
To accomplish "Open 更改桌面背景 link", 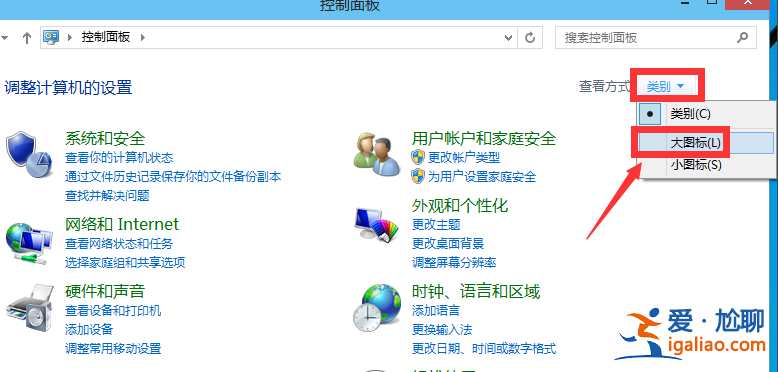I will 448,244.
